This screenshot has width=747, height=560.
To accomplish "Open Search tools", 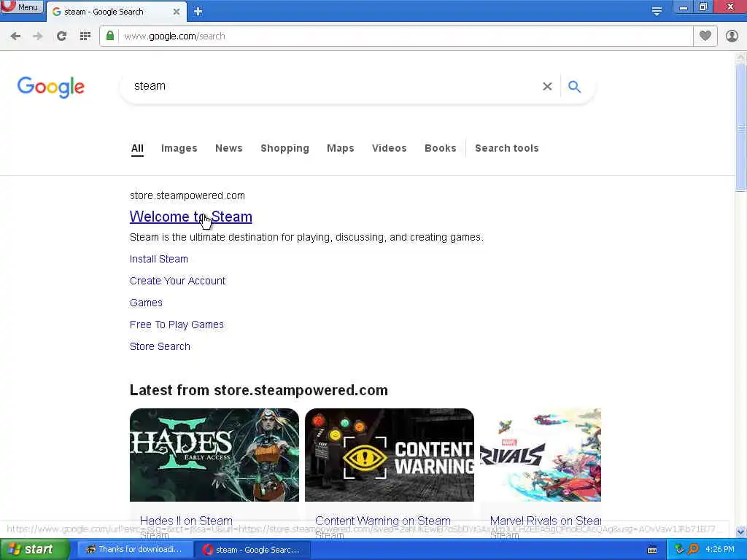I will pos(507,148).
